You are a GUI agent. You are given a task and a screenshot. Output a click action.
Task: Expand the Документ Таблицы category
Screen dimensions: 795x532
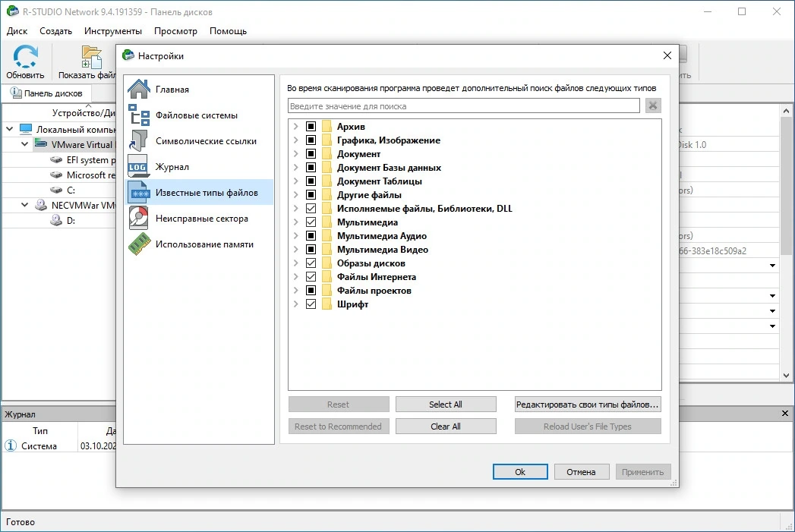[x=295, y=181]
